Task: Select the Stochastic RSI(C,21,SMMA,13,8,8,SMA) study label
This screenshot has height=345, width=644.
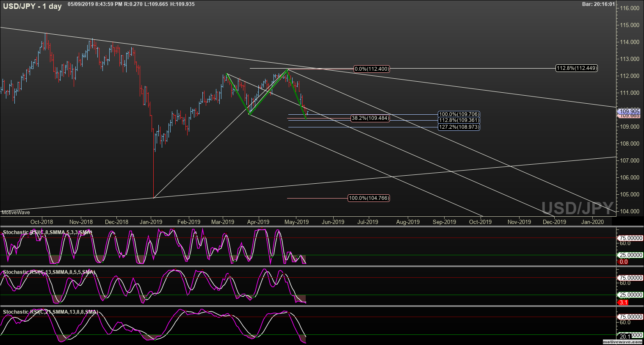Action: point(50,312)
